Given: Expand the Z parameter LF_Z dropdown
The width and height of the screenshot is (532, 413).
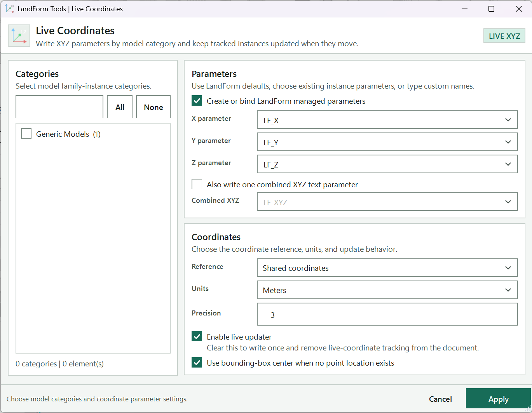Looking at the screenshot, I should pos(387,164).
